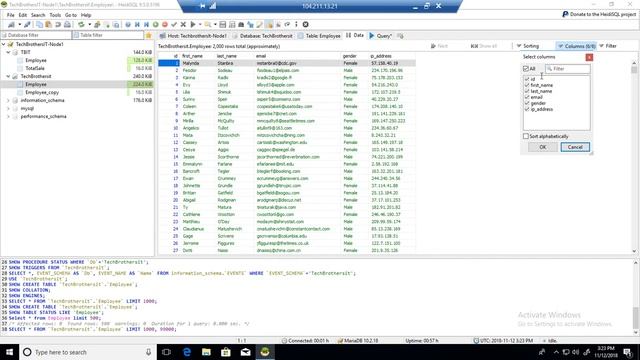Click the Print toolbar icon
Screen dimensions: 640x360
pos(67,24)
